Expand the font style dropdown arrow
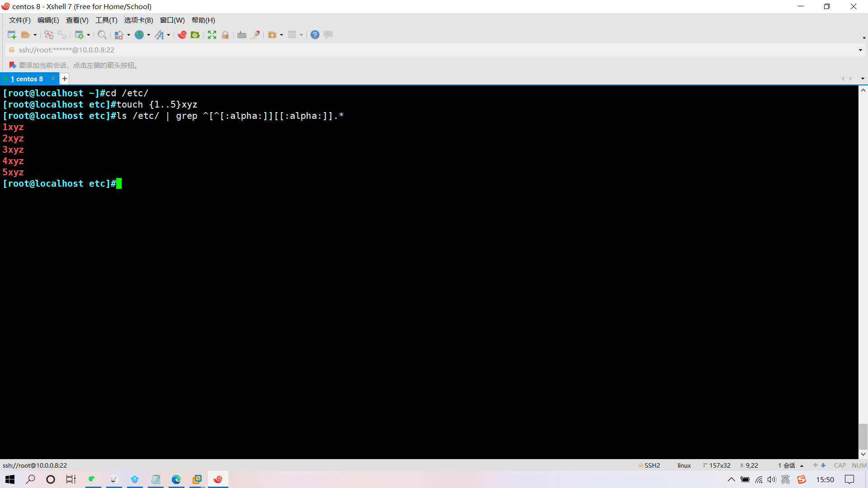868x488 pixels. pos(169,35)
